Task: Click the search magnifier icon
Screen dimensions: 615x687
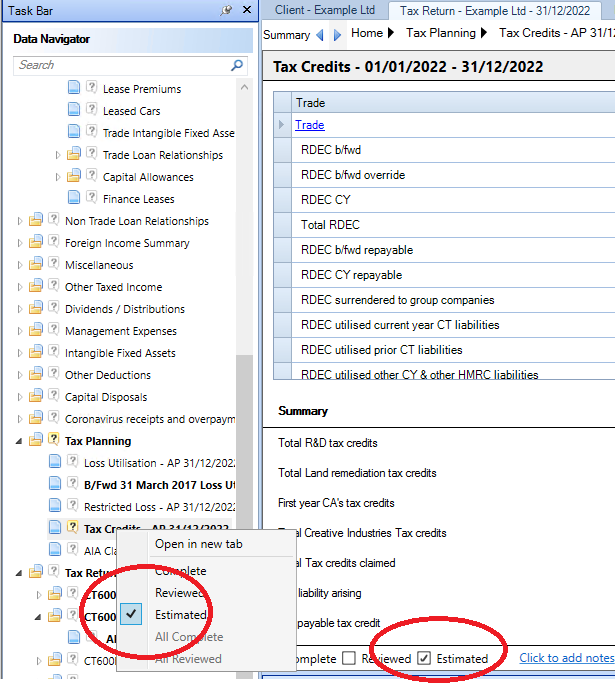Action: coord(237,65)
